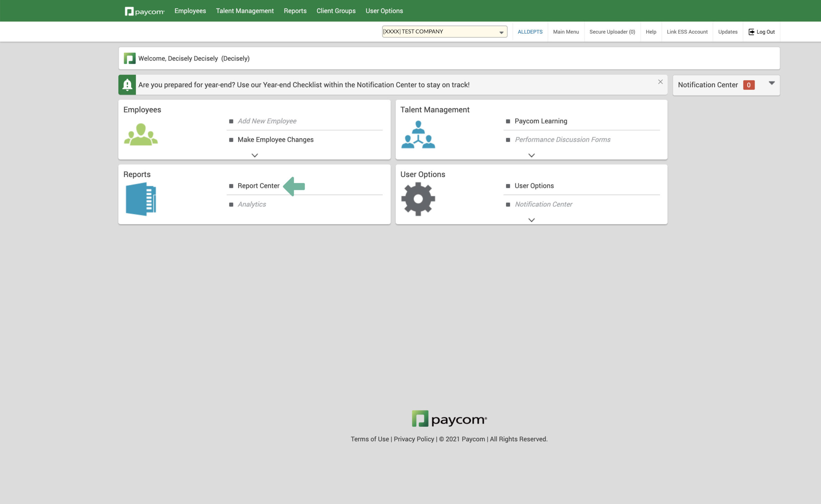Click the Employees card heading
Viewport: 821px width, 504px height.
coord(142,110)
